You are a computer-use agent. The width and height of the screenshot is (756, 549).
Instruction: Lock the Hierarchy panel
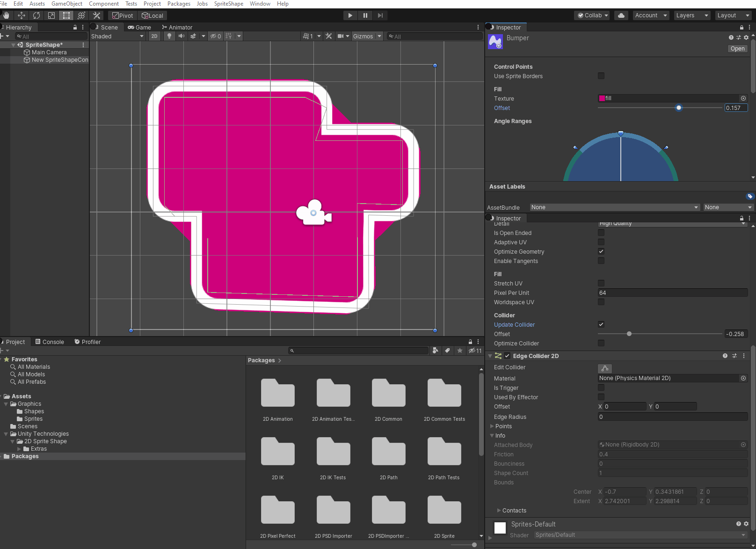[x=75, y=27]
